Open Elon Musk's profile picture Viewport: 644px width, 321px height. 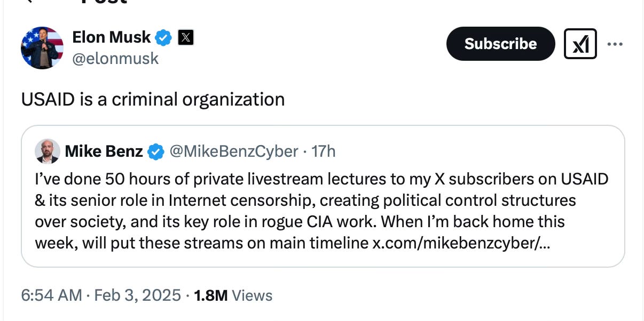tap(42, 47)
